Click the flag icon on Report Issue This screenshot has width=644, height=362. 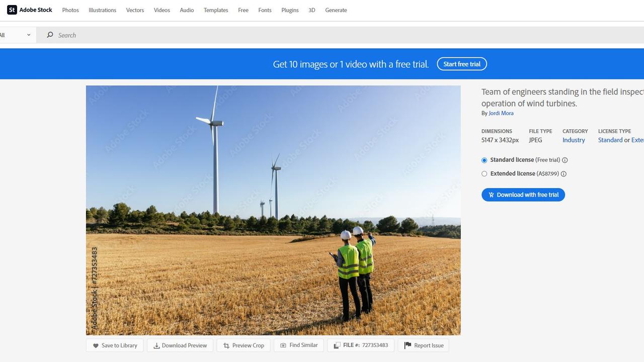tap(408, 345)
